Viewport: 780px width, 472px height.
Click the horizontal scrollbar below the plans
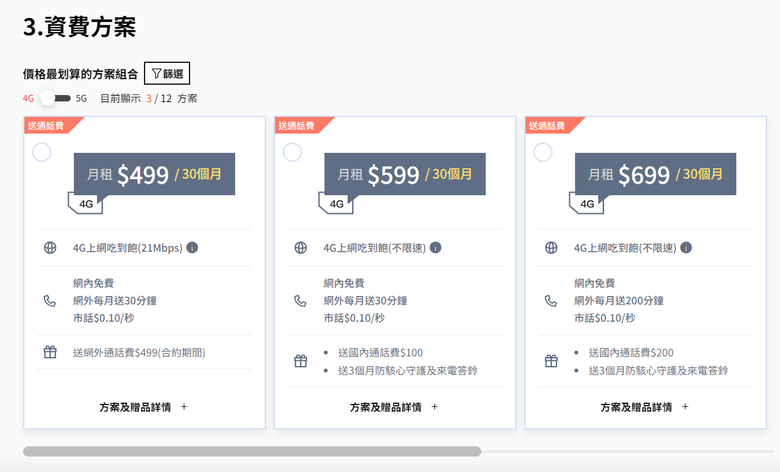pyautogui.click(x=252, y=451)
